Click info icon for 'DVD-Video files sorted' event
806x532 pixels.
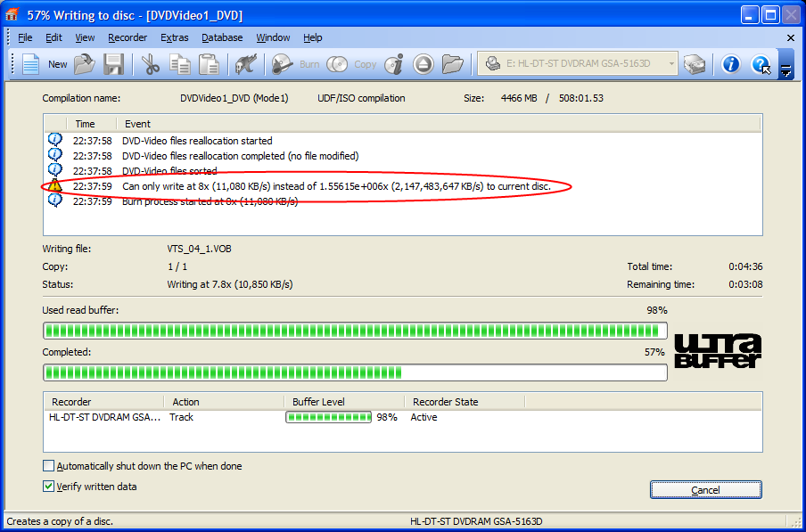click(55, 169)
